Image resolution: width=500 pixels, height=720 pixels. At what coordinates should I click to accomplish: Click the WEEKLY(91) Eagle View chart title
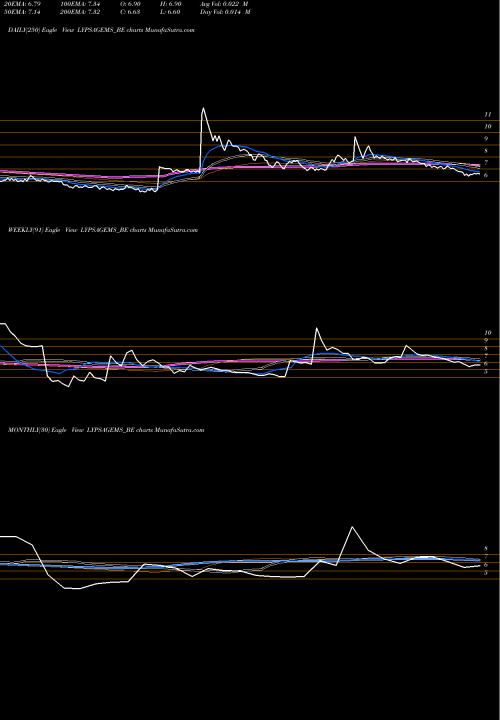pyautogui.click(x=103, y=230)
